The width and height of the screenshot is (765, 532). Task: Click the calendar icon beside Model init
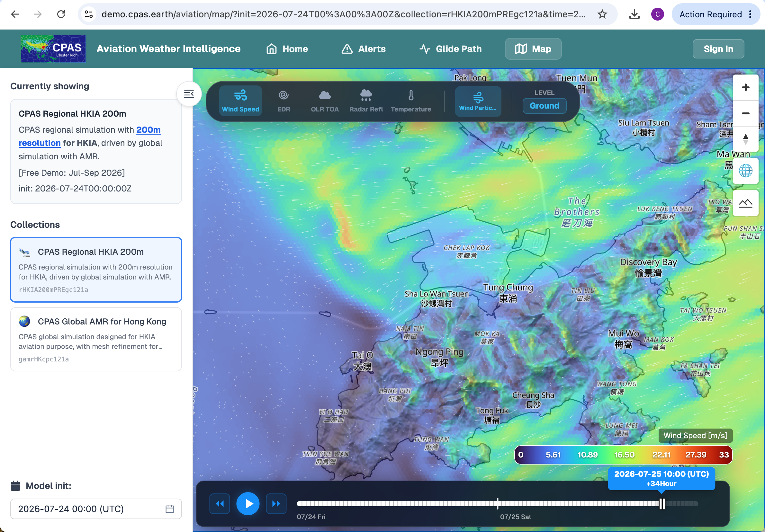[15, 486]
